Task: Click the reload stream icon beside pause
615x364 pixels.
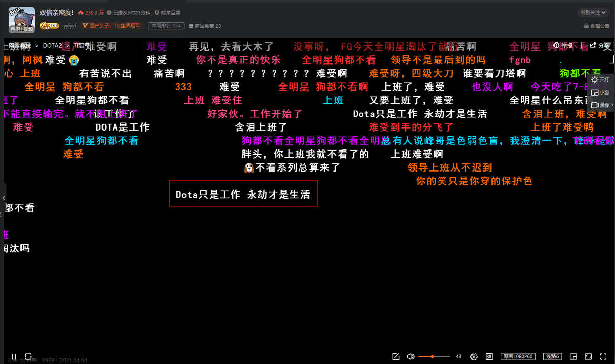Action: coord(28,356)
